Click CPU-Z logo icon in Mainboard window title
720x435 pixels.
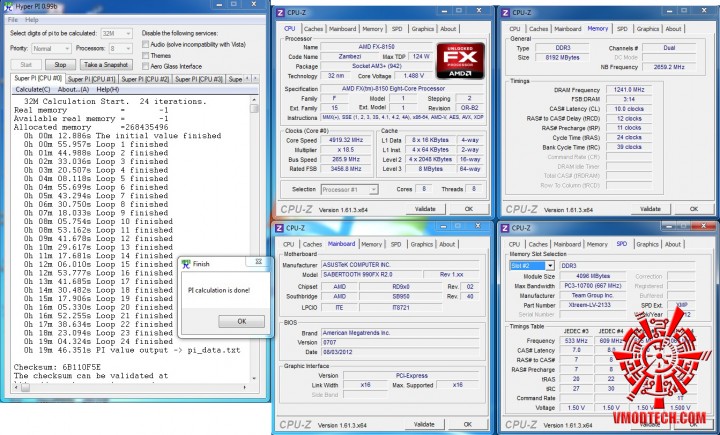[280, 228]
